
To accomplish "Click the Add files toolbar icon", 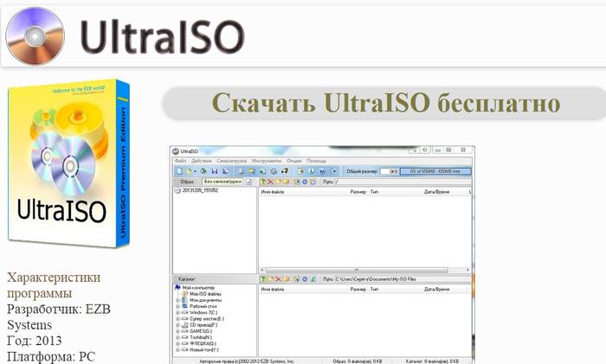I will [300, 171].
